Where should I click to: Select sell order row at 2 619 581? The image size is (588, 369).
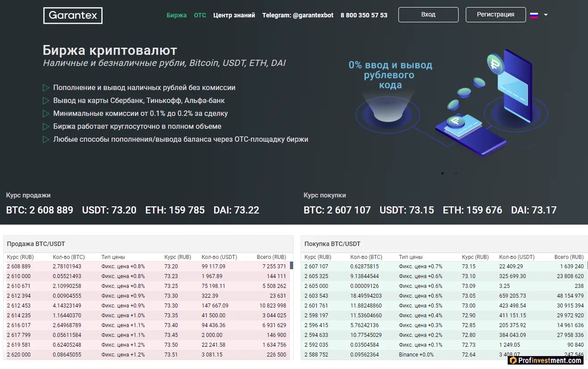point(147,345)
